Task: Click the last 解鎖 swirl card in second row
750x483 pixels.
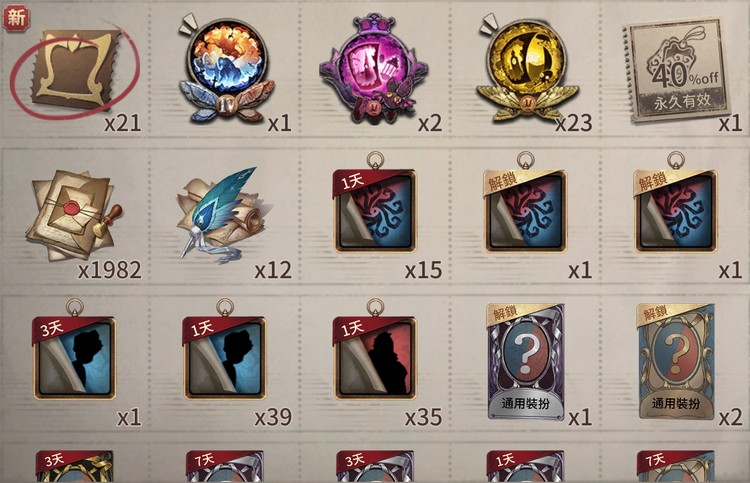Action: point(675,210)
